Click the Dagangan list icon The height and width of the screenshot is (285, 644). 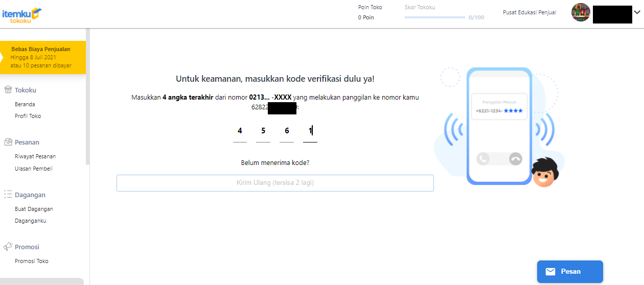coord(8,195)
